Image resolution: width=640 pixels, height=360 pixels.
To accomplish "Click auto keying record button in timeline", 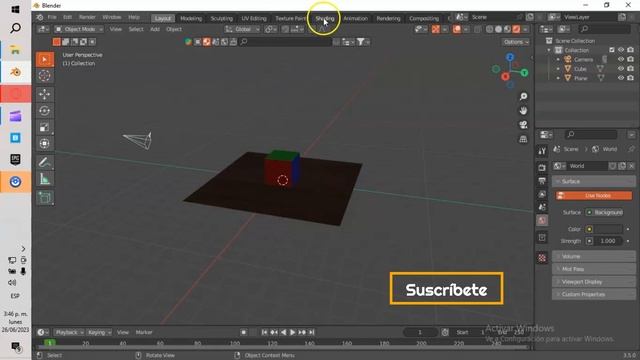I will coord(244,332).
